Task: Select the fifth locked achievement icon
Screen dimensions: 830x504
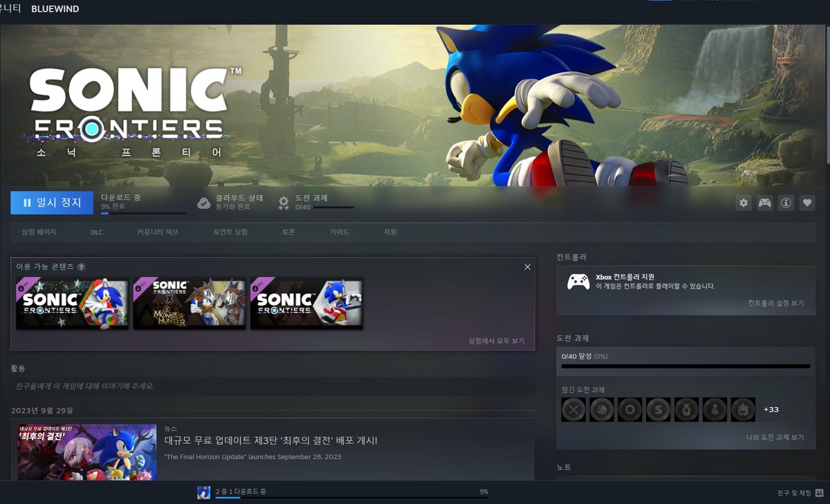Action: pyautogui.click(x=687, y=409)
